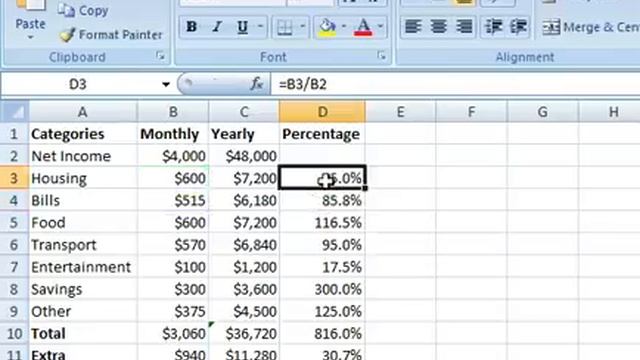The height and width of the screenshot is (360, 640).
Task: Select the 116.5% cell
Action: pos(322,223)
